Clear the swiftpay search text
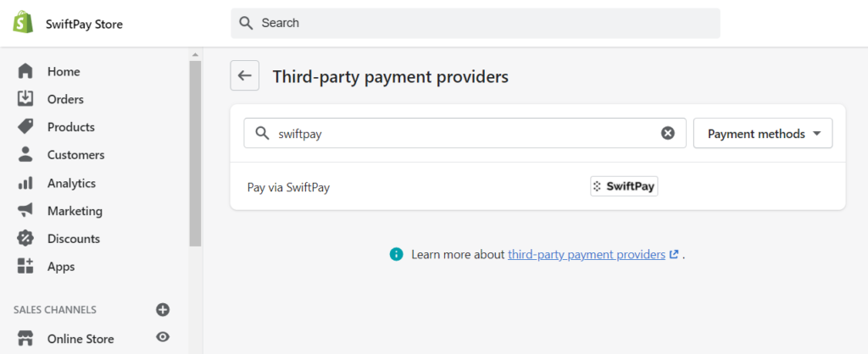The width and height of the screenshot is (868, 354). 668,133
